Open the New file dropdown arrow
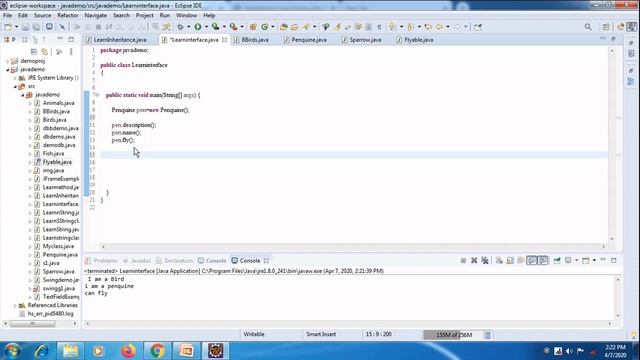This screenshot has height=360, width=640. (16, 27)
